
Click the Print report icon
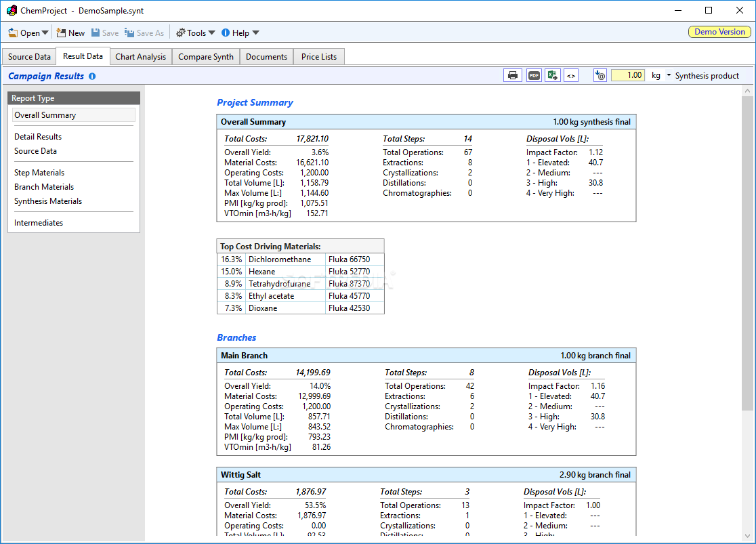pos(513,75)
